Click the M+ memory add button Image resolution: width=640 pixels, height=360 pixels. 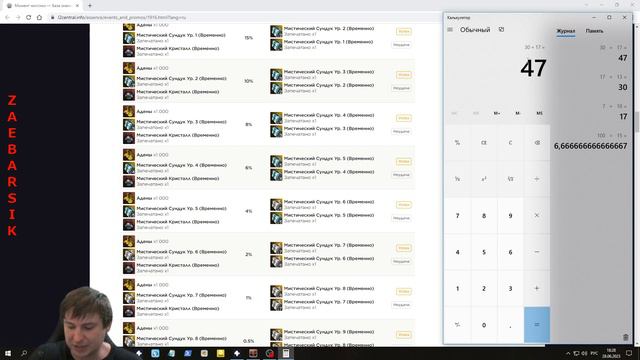(x=497, y=113)
